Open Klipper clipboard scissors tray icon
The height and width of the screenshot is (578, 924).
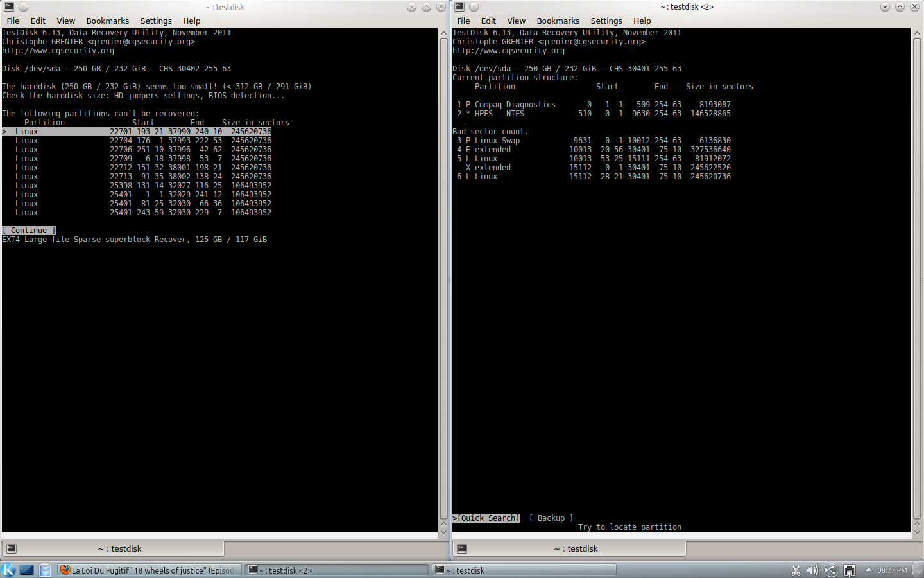[x=796, y=570]
